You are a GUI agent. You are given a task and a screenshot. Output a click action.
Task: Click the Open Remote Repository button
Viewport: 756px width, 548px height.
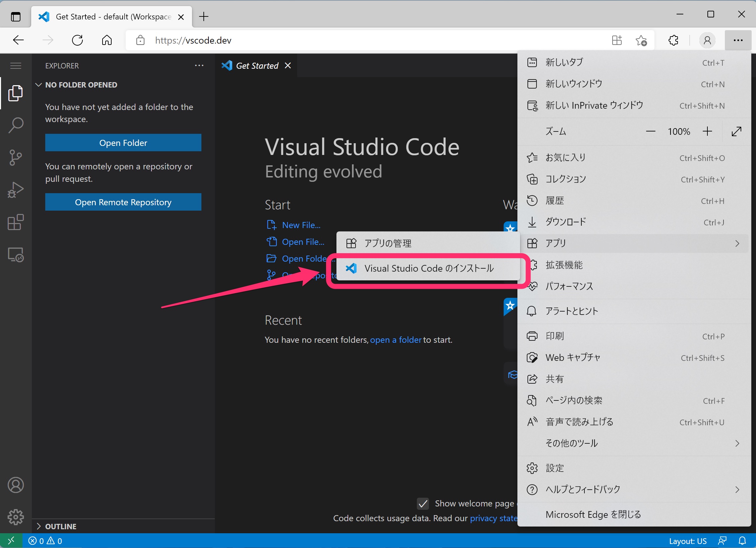[x=123, y=202]
